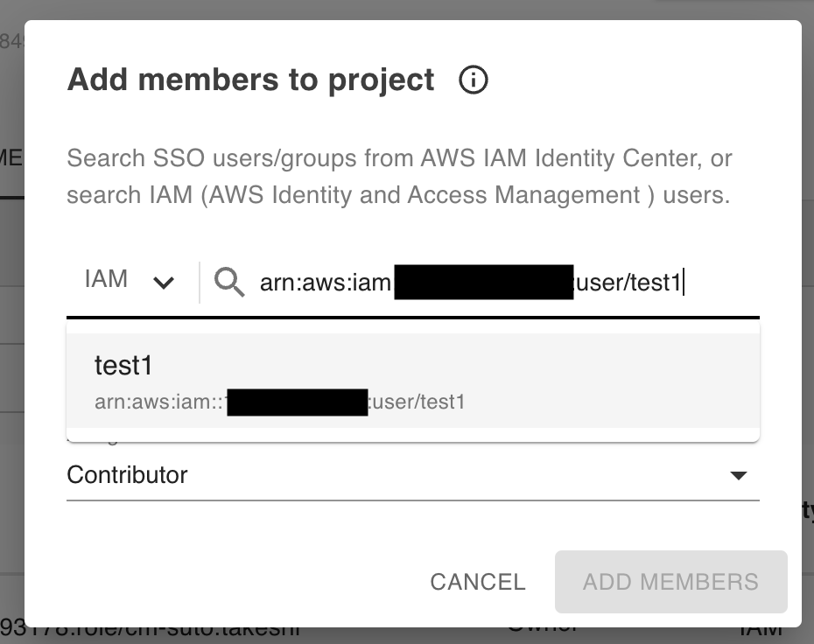Screen dimensions: 814x644
Task: Click the partially hidden Members tab behind dialog
Action: 11,157
